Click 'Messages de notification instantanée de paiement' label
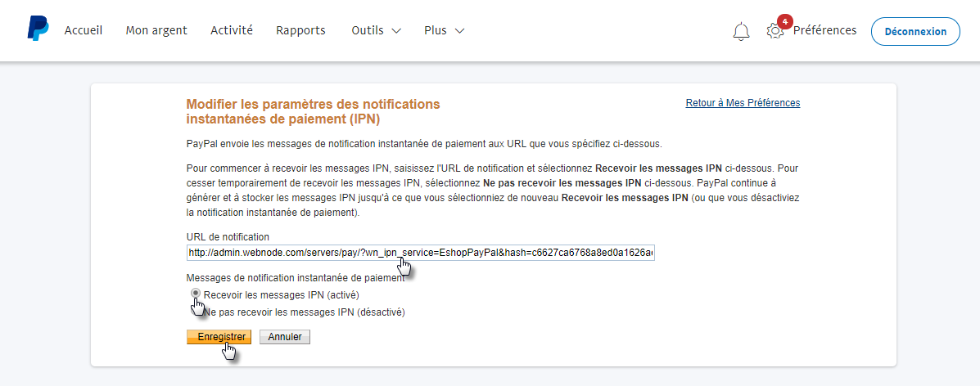The height and width of the screenshot is (386, 980). point(295,278)
